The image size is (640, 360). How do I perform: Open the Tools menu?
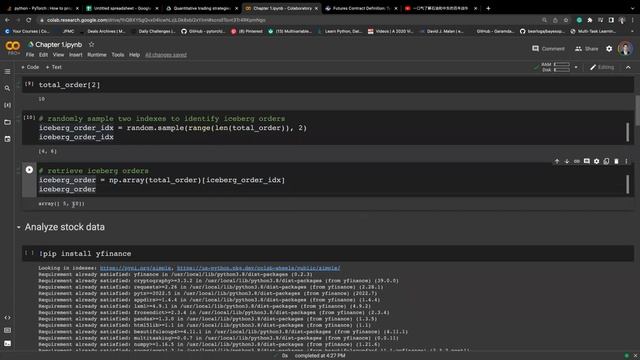(118, 55)
